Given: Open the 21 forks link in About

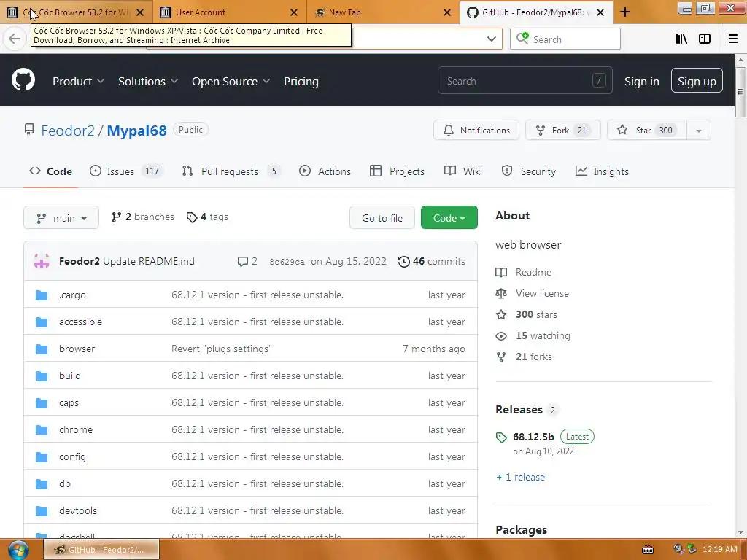Looking at the screenshot, I should 524,357.
